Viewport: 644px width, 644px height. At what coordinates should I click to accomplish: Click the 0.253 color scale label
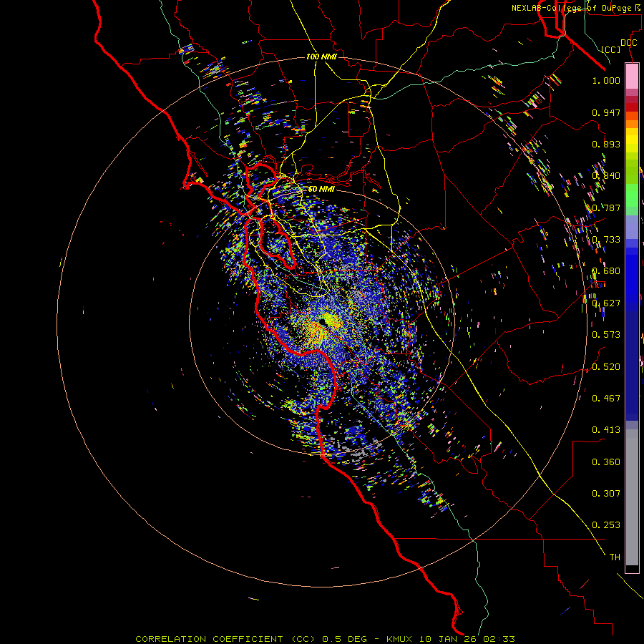click(606, 525)
